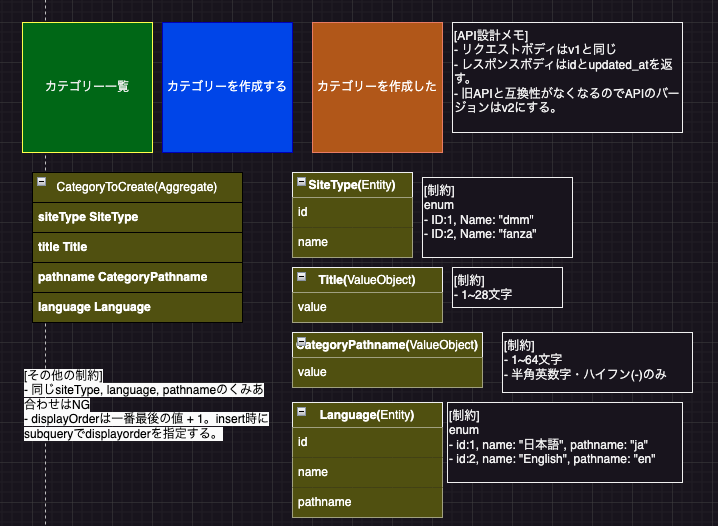Select the id row in SiteType
718x526 pixels.
pos(353,212)
